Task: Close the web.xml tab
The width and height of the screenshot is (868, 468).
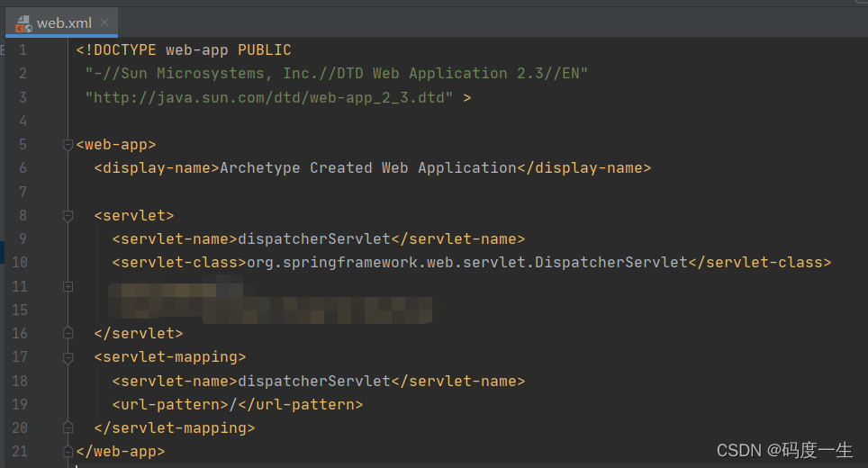Action: tap(104, 22)
